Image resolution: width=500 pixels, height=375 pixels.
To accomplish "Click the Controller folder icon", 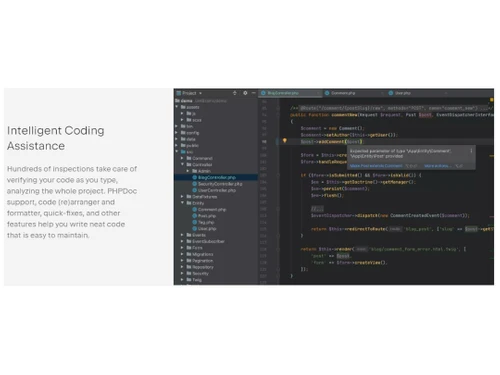I will click(189, 165).
